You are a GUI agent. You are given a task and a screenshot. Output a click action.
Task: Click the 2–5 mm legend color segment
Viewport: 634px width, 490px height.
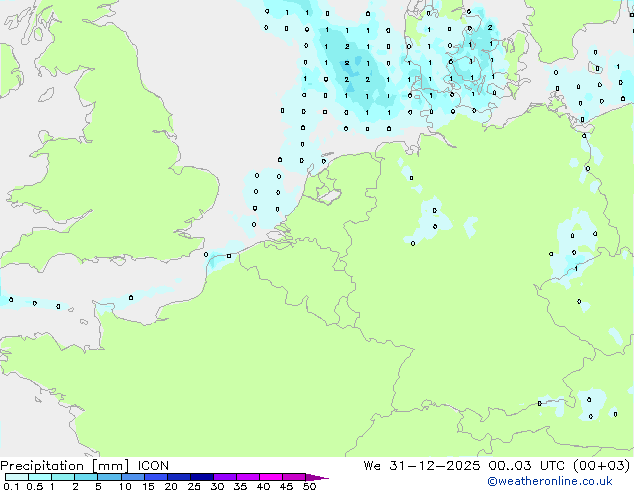pos(86,477)
